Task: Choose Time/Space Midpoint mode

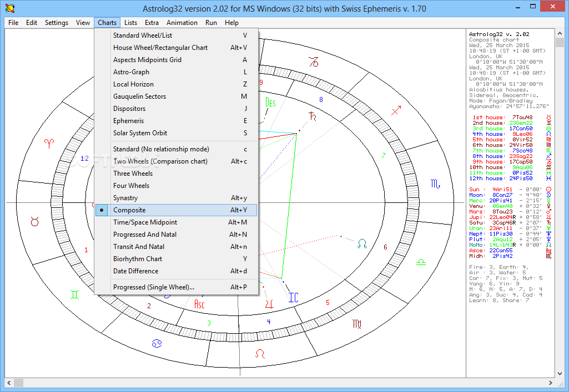Action: 176,222
